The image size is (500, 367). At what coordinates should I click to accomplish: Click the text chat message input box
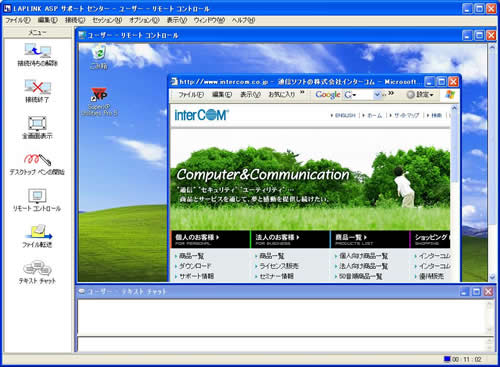[282, 344]
